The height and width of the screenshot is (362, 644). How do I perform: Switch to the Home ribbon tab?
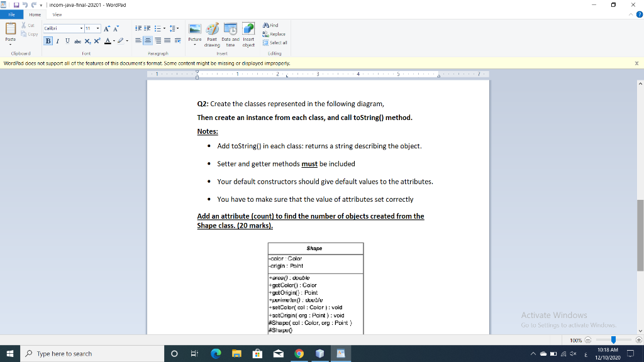click(35, 14)
